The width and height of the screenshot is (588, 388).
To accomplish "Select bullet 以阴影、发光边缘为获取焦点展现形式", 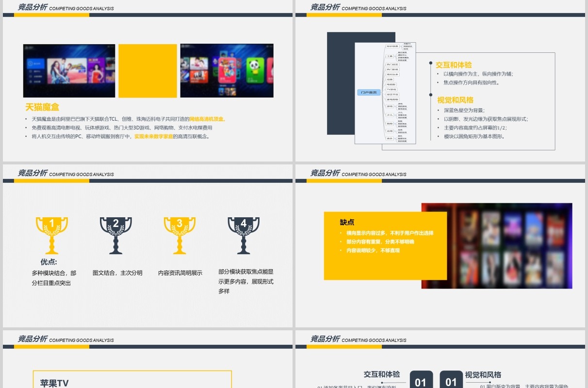I will [486, 119].
